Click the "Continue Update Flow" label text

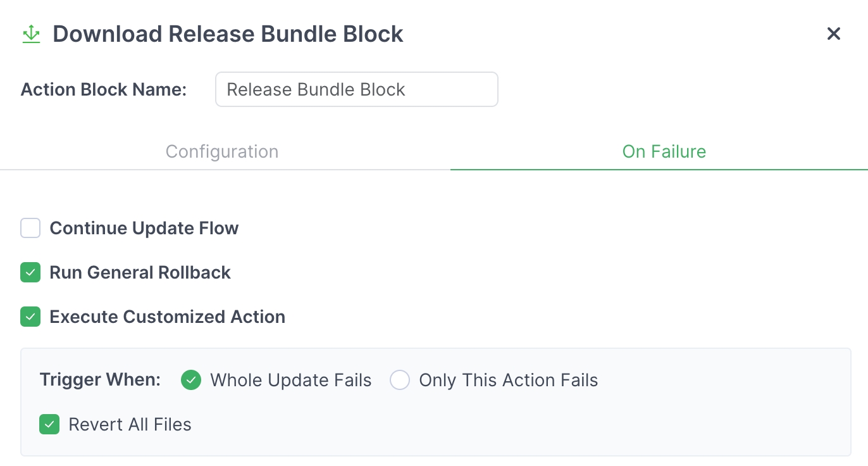coord(144,228)
